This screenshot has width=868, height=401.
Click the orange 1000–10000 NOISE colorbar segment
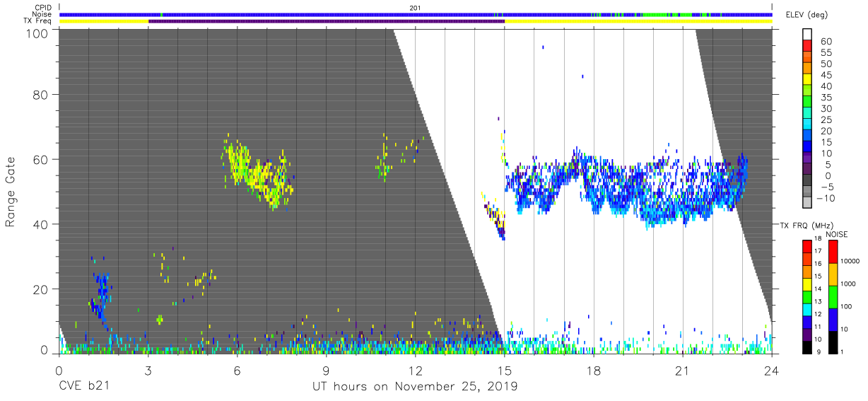[x=833, y=274]
